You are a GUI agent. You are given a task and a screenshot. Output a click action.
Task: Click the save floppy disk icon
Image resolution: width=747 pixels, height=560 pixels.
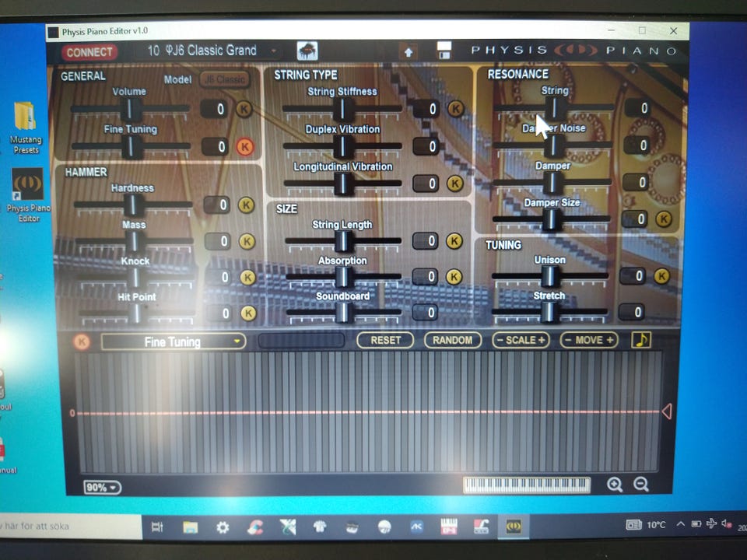444,50
